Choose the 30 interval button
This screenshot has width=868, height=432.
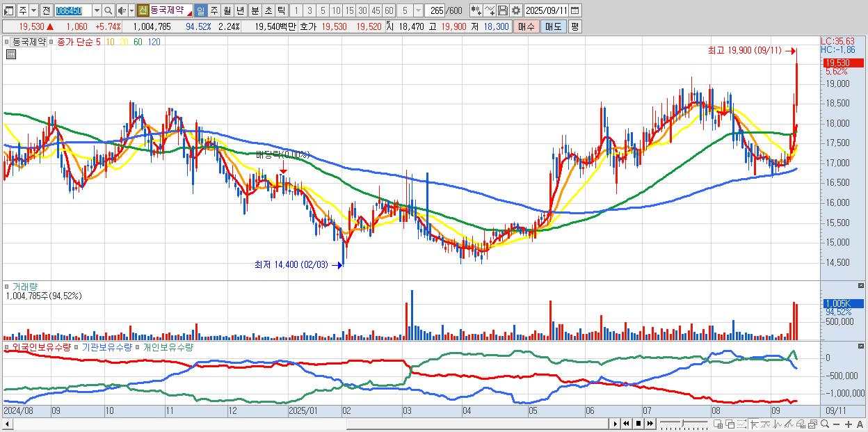(x=362, y=10)
